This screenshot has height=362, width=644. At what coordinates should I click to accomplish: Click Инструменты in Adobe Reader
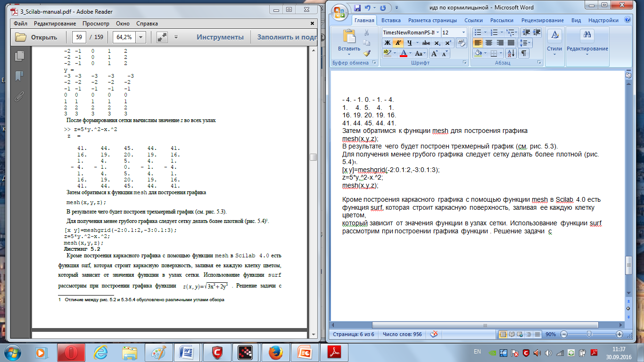pyautogui.click(x=220, y=37)
